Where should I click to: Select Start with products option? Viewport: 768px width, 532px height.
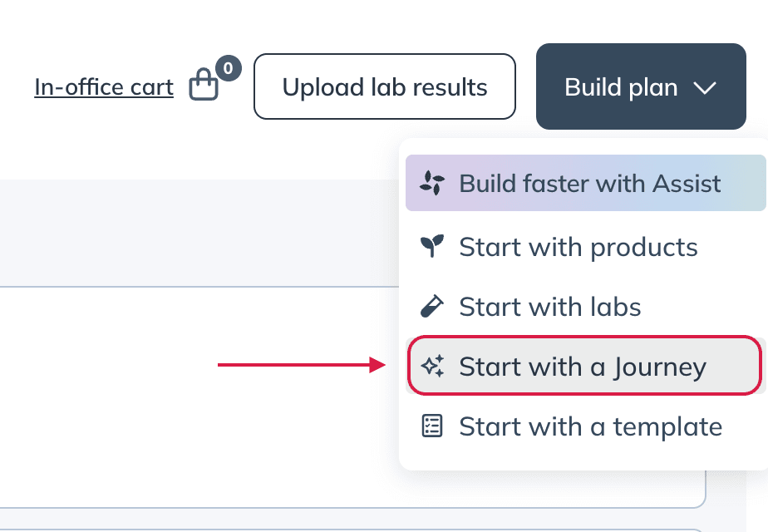coord(585,246)
